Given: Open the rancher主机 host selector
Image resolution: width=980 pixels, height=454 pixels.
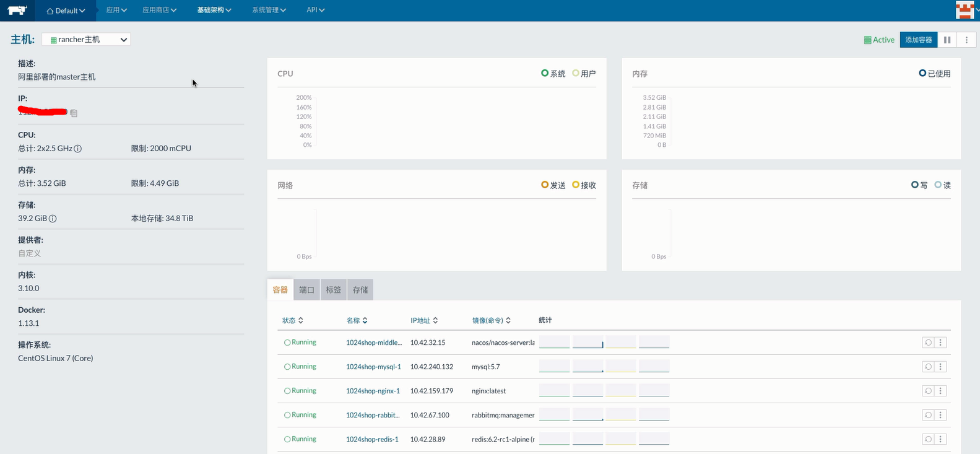Looking at the screenshot, I should (86, 40).
